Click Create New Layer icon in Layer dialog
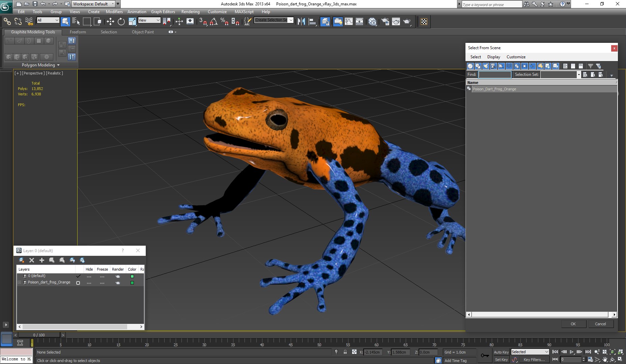The image size is (626, 364). point(22,260)
